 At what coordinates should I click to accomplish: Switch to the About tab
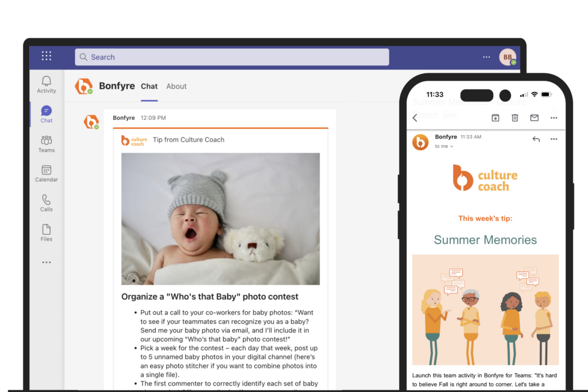pyautogui.click(x=176, y=87)
